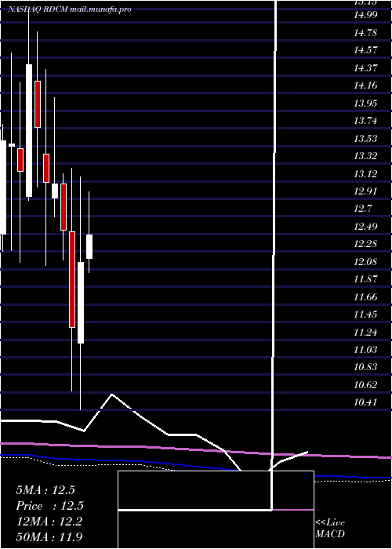Click the 11.45 price axis label

(x=365, y=314)
